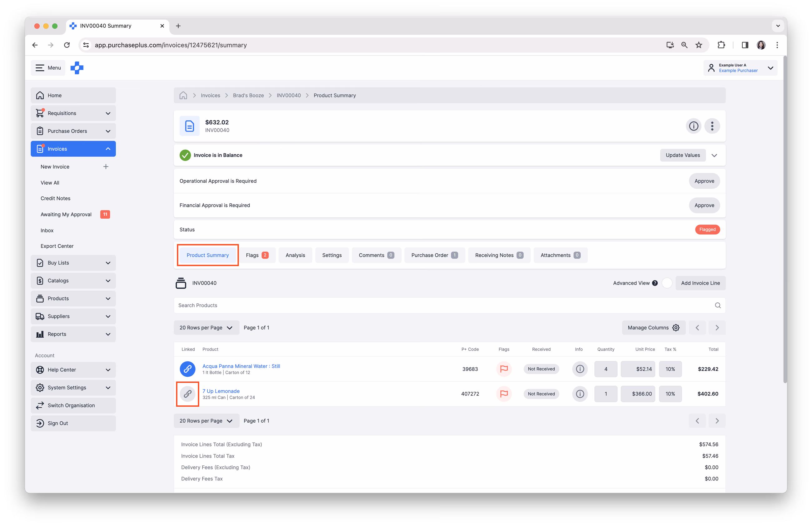Click the install app icon in address bar

[x=670, y=45]
